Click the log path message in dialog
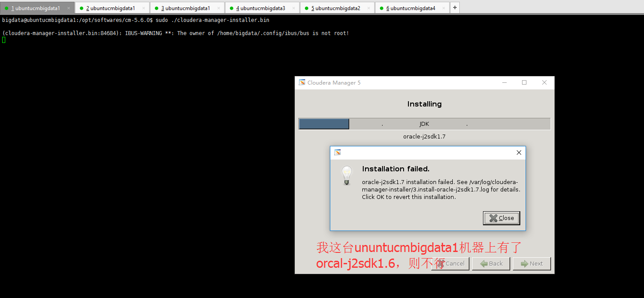644x298 pixels. coord(441,189)
